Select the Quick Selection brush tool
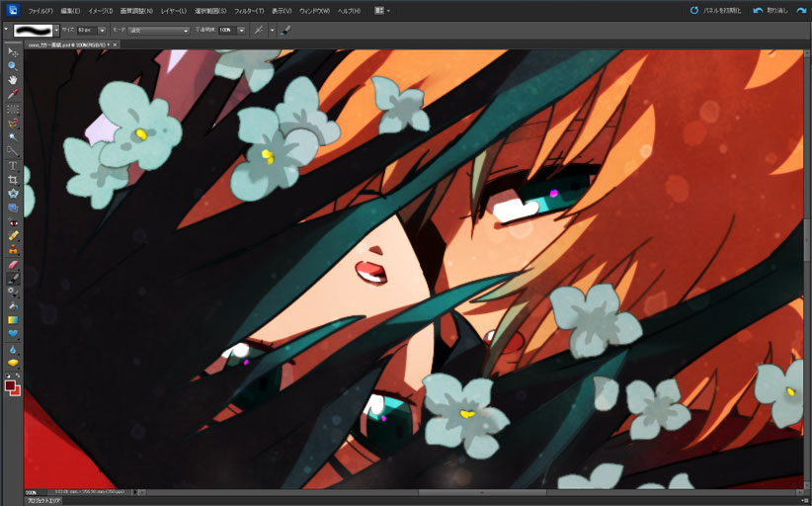812x506 pixels. click(13, 151)
